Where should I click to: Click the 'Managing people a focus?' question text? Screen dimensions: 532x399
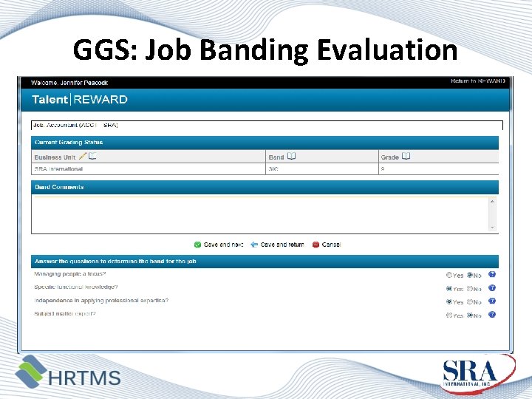(70, 274)
